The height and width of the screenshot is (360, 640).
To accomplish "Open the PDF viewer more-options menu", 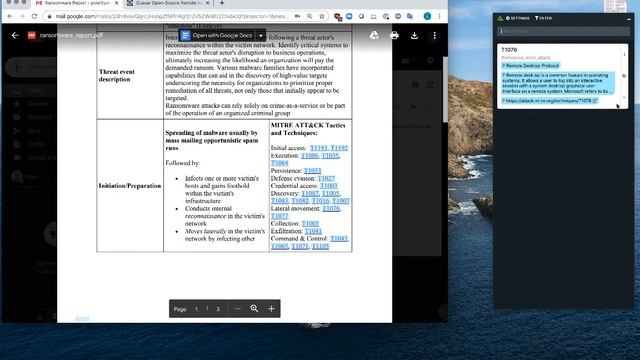I will click(x=434, y=36).
